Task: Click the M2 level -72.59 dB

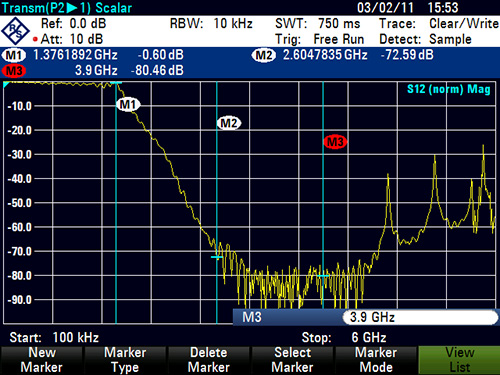Action: pos(407,55)
